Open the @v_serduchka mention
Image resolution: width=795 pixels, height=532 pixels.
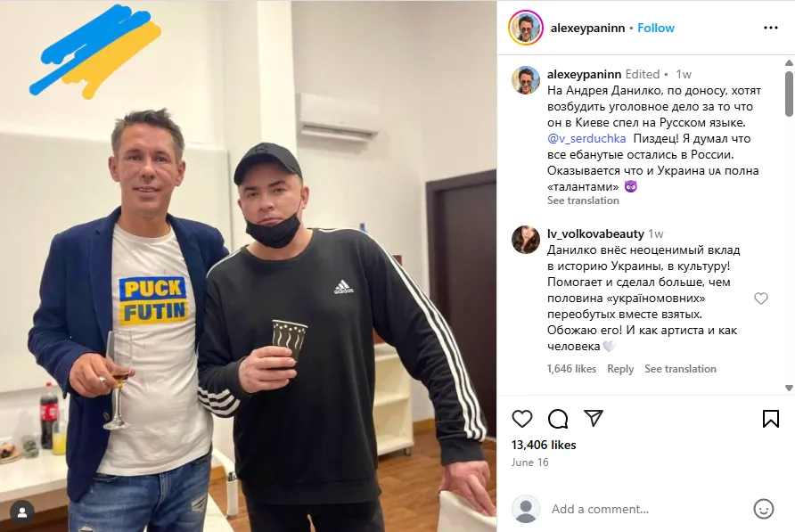pos(586,138)
